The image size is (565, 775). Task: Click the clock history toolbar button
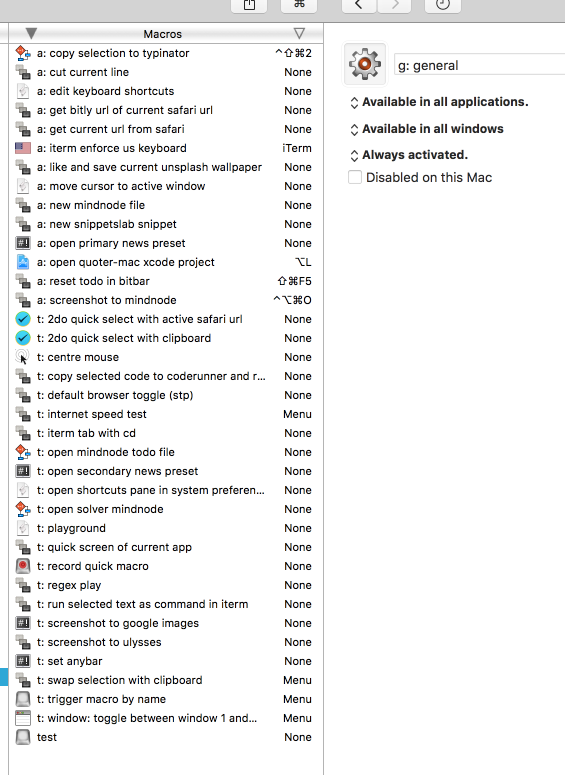click(x=443, y=5)
